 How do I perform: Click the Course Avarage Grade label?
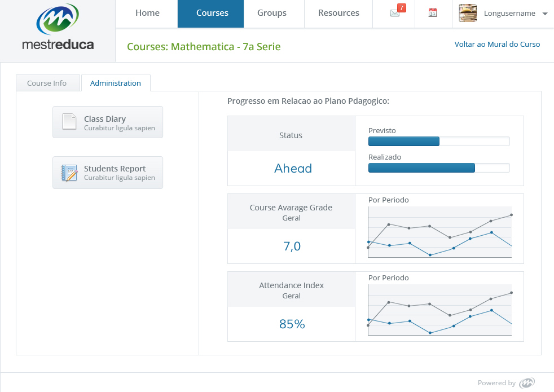tap(291, 208)
